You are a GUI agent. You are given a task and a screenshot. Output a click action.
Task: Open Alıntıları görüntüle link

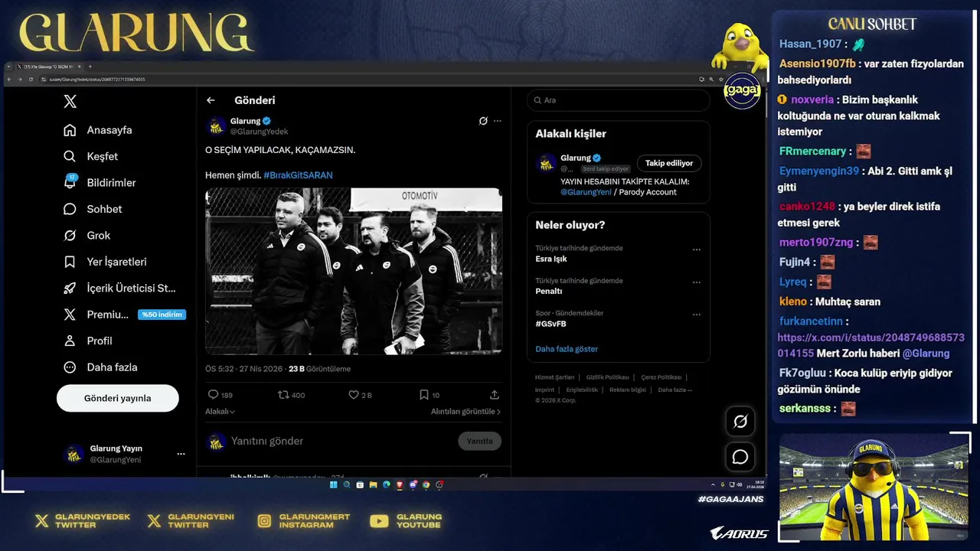pos(465,412)
